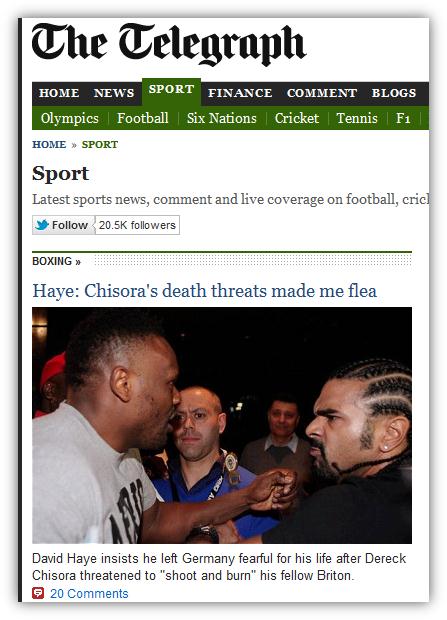Open the COMMENT tab
Viewport: 447px width, 620px height.
pos(322,93)
